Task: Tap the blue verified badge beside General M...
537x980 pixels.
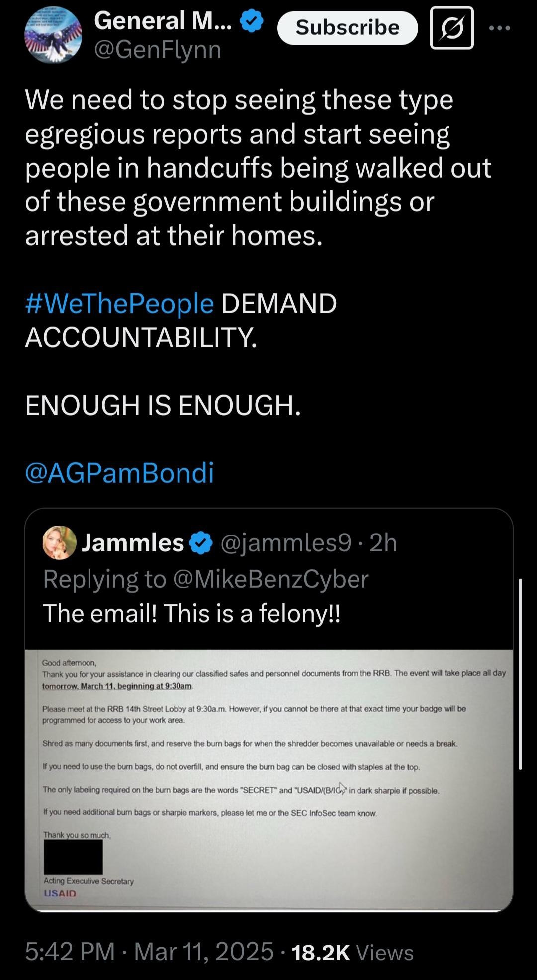Action: [x=252, y=22]
